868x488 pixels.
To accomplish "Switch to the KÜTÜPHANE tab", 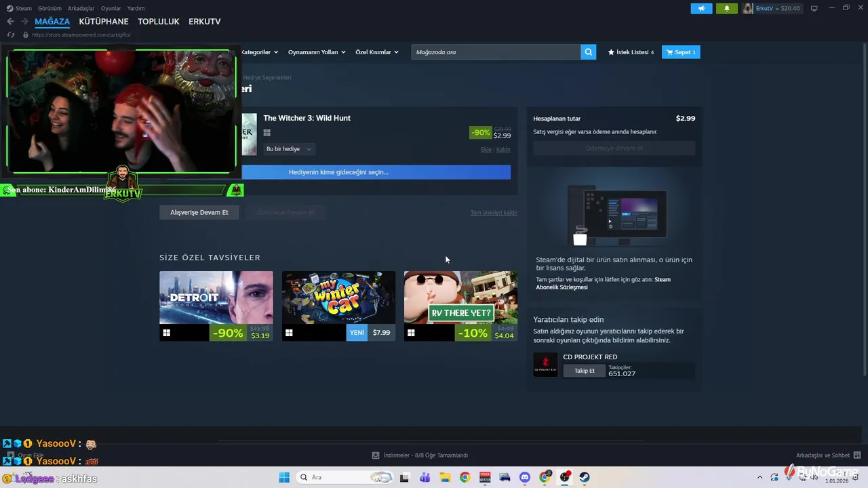I will click(x=104, y=22).
